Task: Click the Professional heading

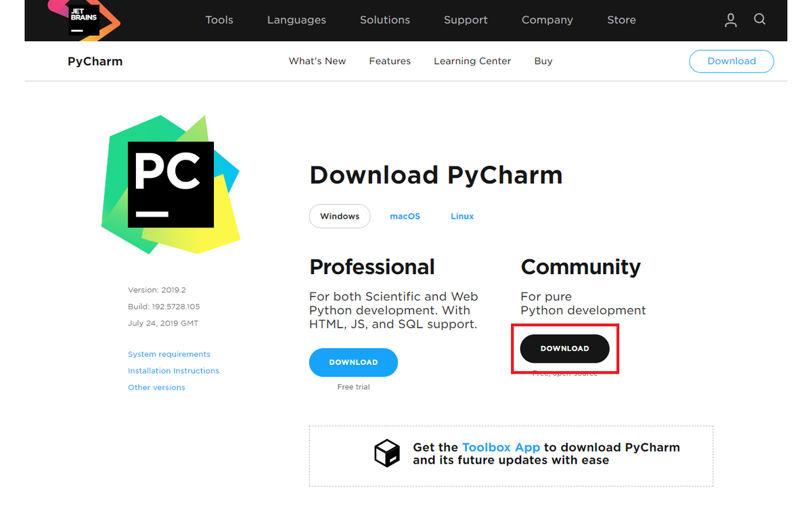Action: click(372, 267)
